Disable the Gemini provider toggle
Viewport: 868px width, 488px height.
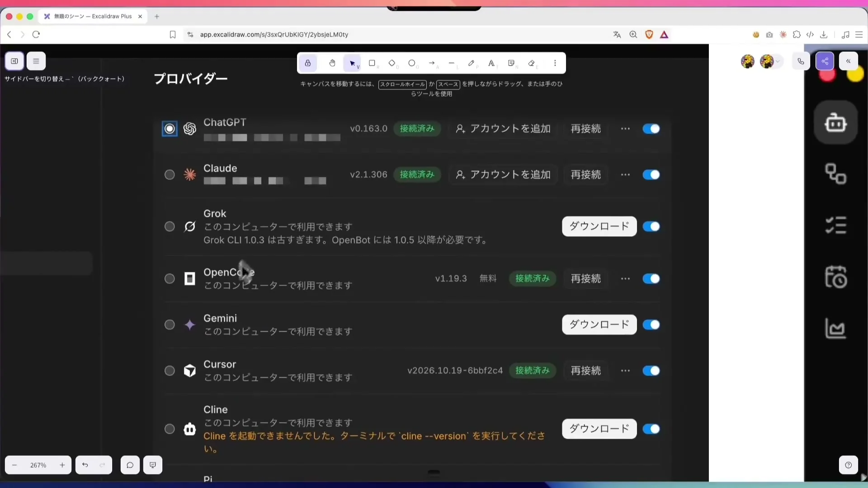click(651, 325)
